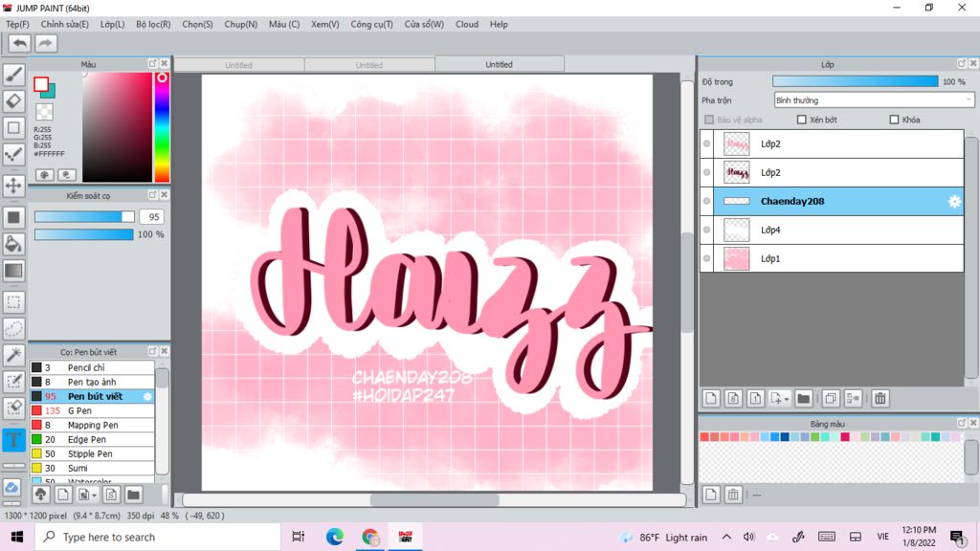Open Microsoft Edge from the taskbar
980x551 pixels.
coord(334,537)
